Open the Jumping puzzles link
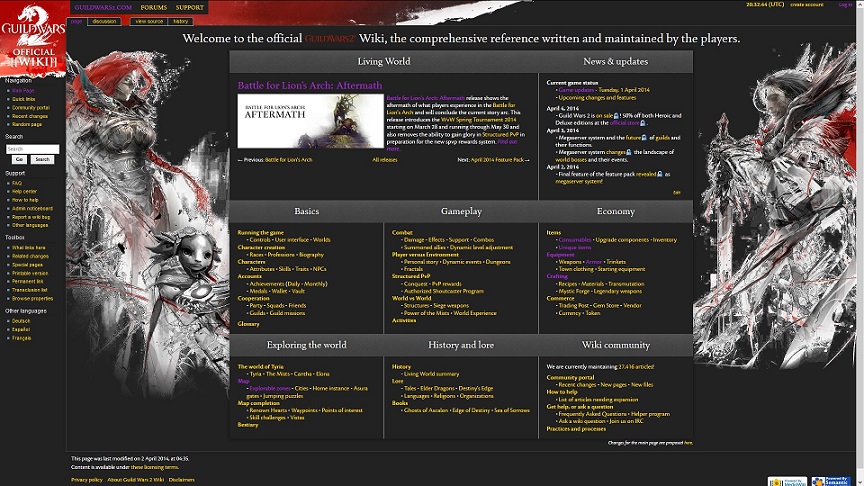 [282, 396]
